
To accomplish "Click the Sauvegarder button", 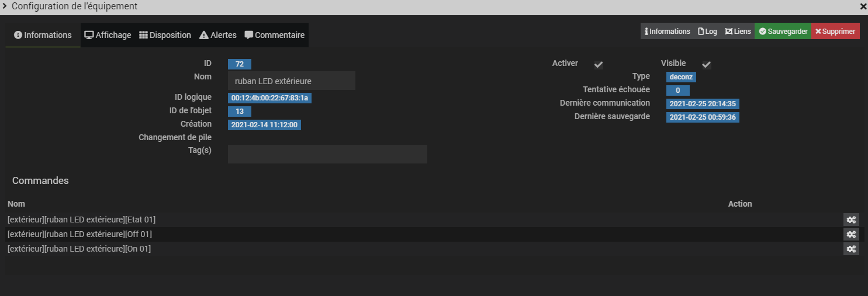I will pyautogui.click(x=783, y=32).
